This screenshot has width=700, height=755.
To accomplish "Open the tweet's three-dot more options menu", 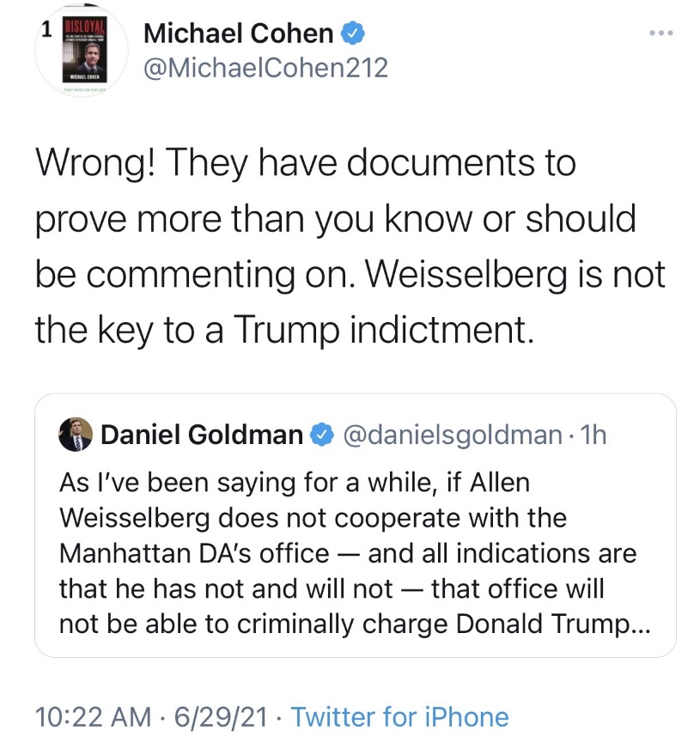I will click(x=659, y=34).
